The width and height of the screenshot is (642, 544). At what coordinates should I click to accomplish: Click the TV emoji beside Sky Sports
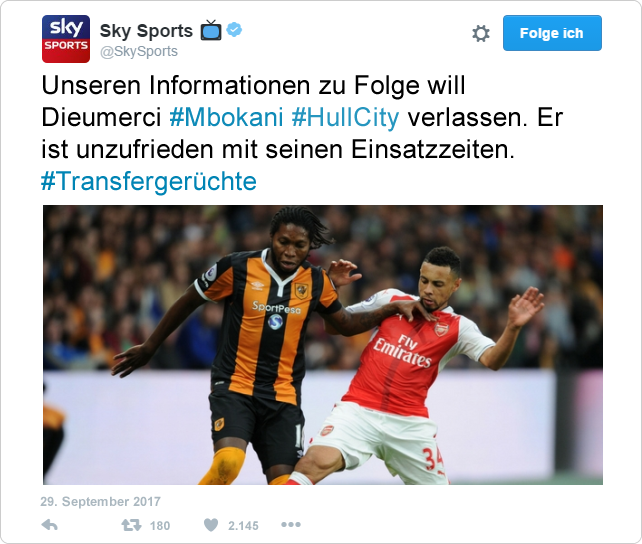click(x=211, y=30)
